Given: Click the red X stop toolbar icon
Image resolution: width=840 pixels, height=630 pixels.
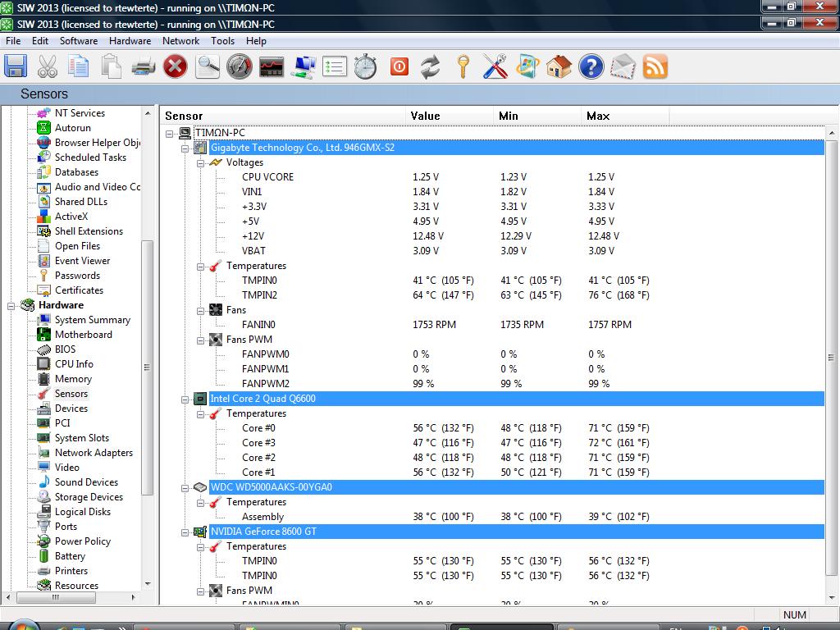Looking at the screenshot, I should point(176,67).
